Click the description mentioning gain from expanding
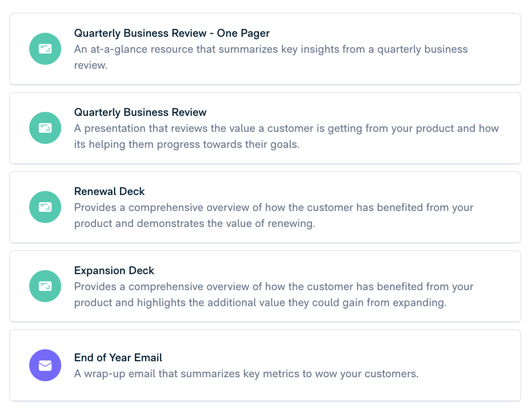This screenshot has width=532, height=410. 274,295
